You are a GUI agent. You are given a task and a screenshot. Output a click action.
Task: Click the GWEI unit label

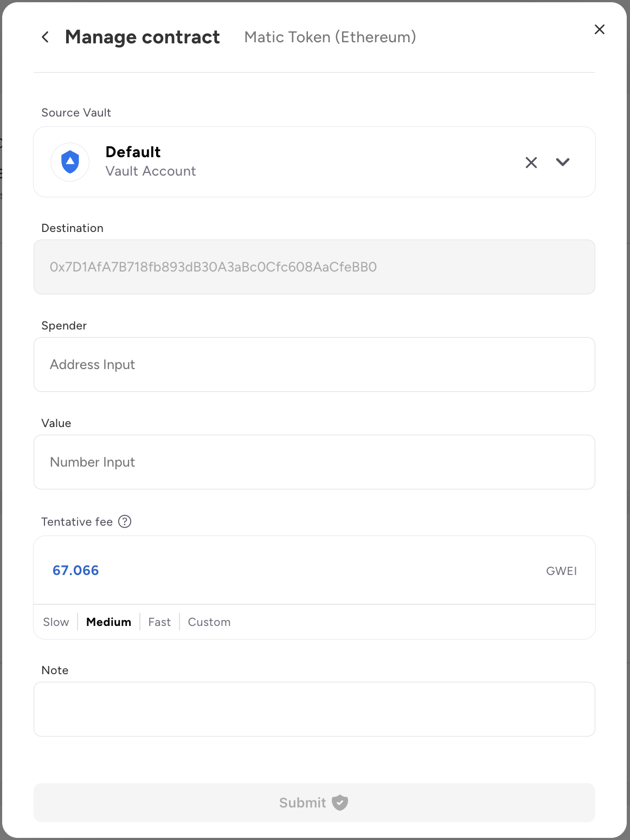(x=562, y=571)
